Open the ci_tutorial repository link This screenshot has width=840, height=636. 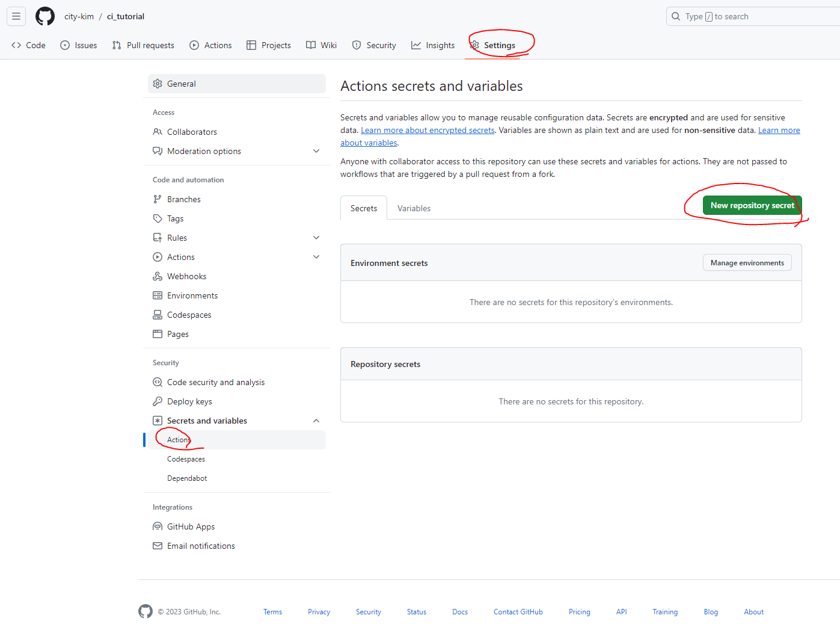[x=126, y=16]
